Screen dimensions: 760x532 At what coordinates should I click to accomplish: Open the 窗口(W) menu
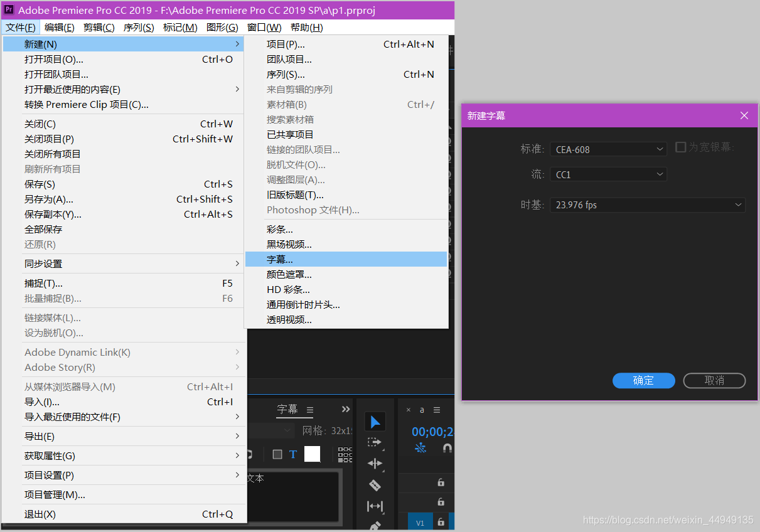click(x=264, y=27)
